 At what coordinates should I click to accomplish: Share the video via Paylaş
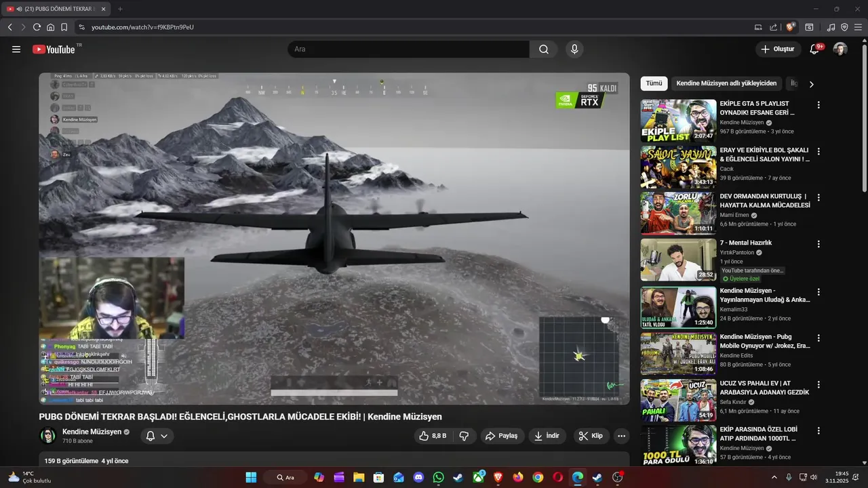point(502,436)
